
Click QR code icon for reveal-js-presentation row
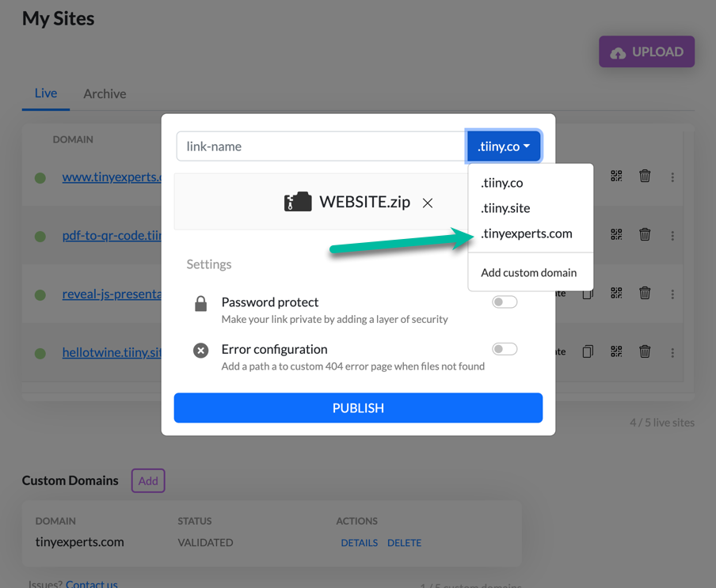click(616, 293)
